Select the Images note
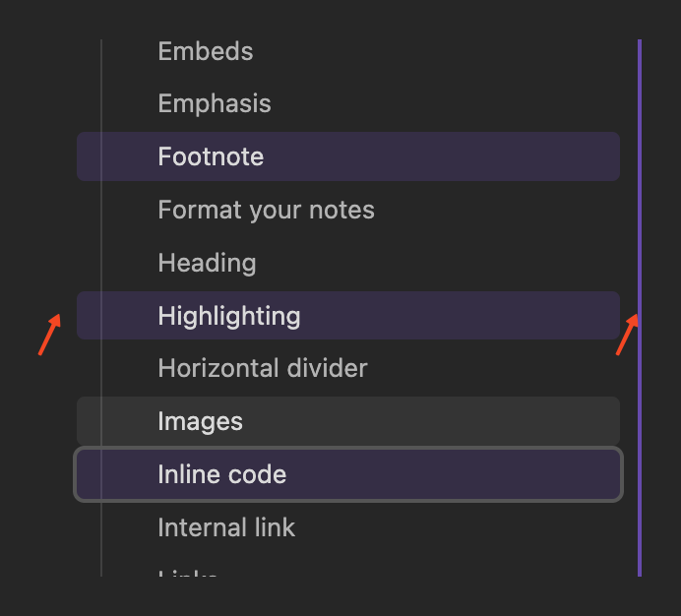Viewport: 681px width, 616px height. click(x=200, y=421)
